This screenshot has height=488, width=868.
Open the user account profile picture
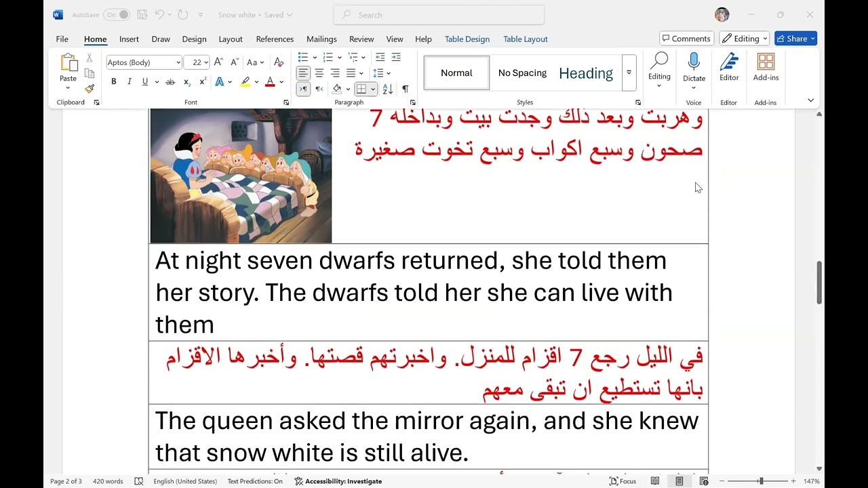[x=722, y=14]
